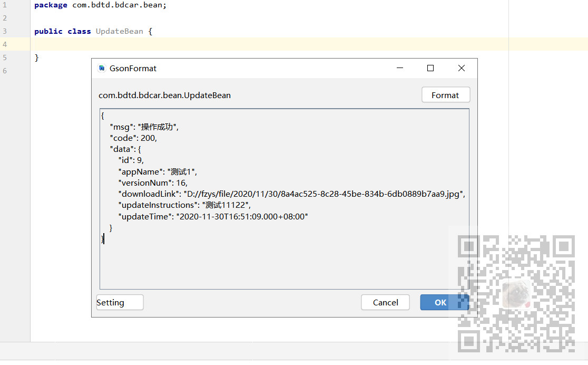
Task: Click the "msg" line in JSON input
Action: point(144,127)
